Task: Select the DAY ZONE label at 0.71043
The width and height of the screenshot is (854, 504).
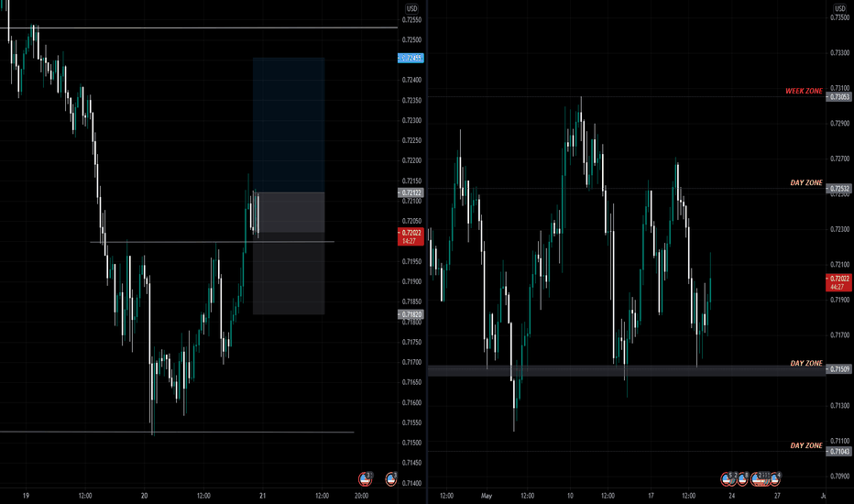Action: (806, 445)
